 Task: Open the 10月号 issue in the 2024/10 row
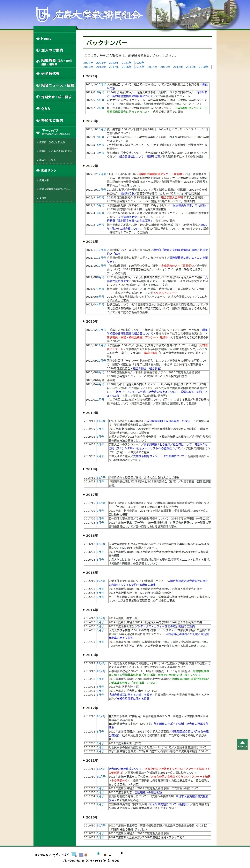point(102,85)
